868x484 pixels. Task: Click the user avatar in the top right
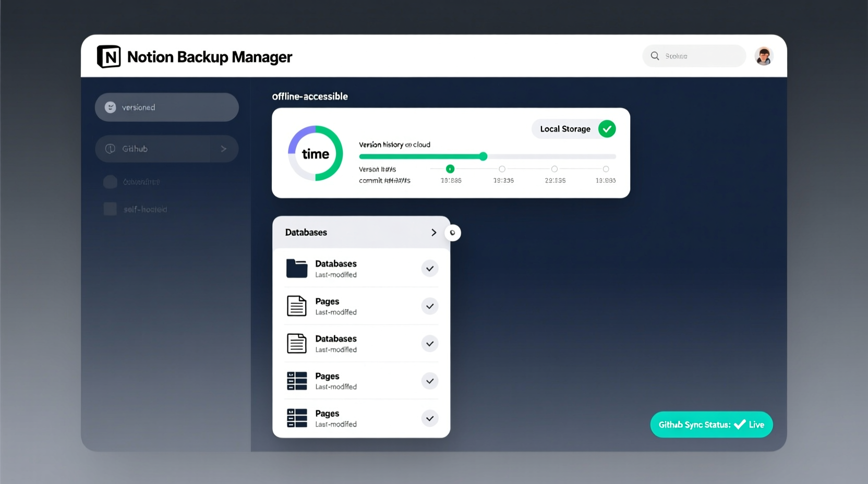[764, 56]
